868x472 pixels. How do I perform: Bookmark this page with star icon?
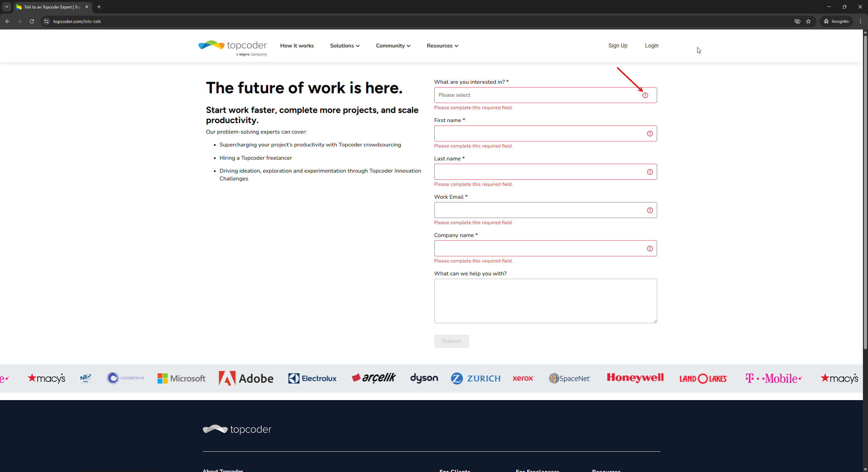pyautogui.click(x=808, y=21)
